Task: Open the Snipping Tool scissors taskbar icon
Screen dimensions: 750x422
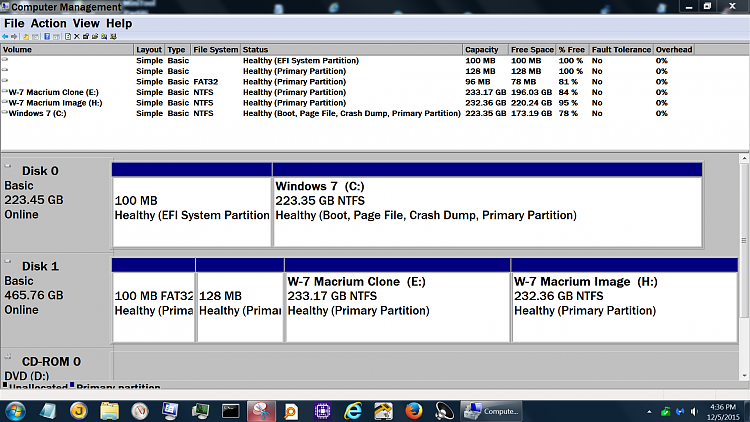Action: coord(261,411)
